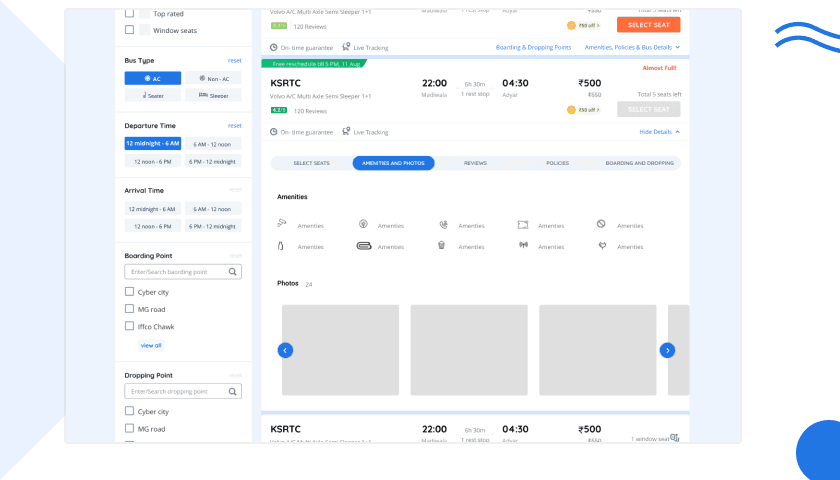This screenshot has width=840, height=480.
Task: Check MG road under Boarding Point
Action: tap(129, 309)
